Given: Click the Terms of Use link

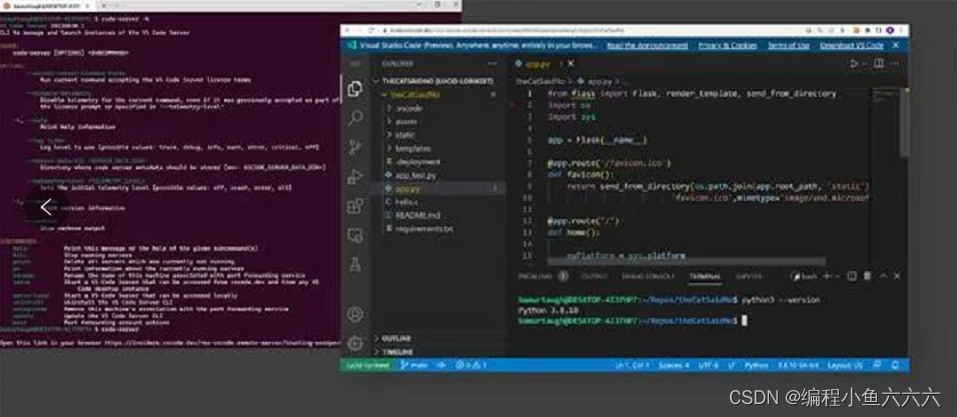Looking at the screenshot, I should pyautogui.click(x=788, y=46).
